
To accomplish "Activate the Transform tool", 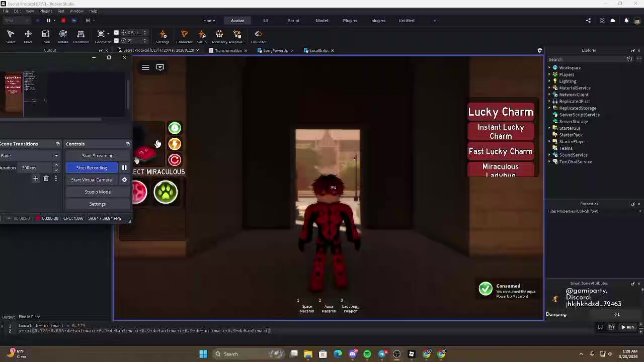I will coord(80,37).
